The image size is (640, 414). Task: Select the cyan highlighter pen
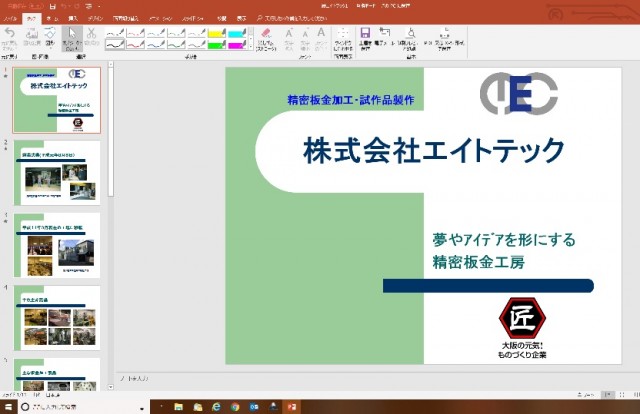pyautogui.click(x=237, y=33)
